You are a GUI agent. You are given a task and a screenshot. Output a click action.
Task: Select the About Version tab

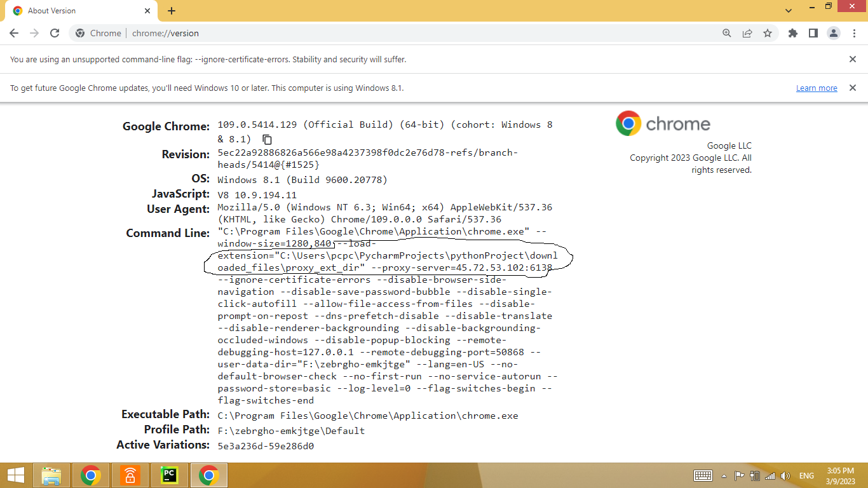[x=81, y=11]
